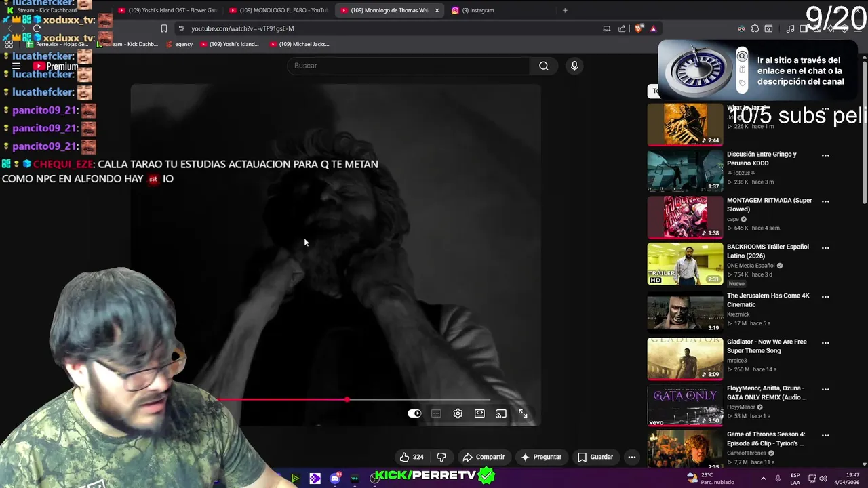This screenshot has width=868, height=488.
Task: Open the BACKROOMS trailer thumbnail
Action: [x=685, y=264]
